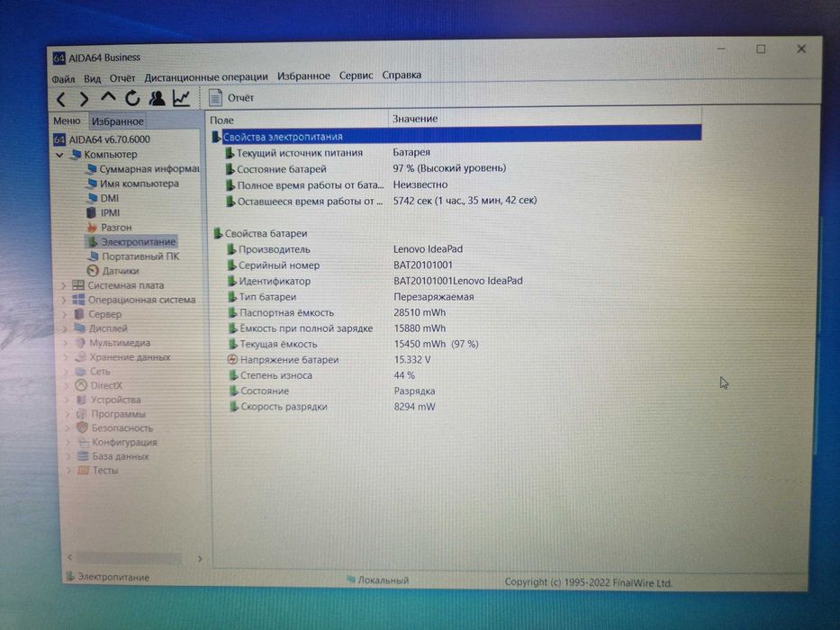
Task: Open the graph chart toolbar icon
Action: pyautogui.click(x=181, y=98)
